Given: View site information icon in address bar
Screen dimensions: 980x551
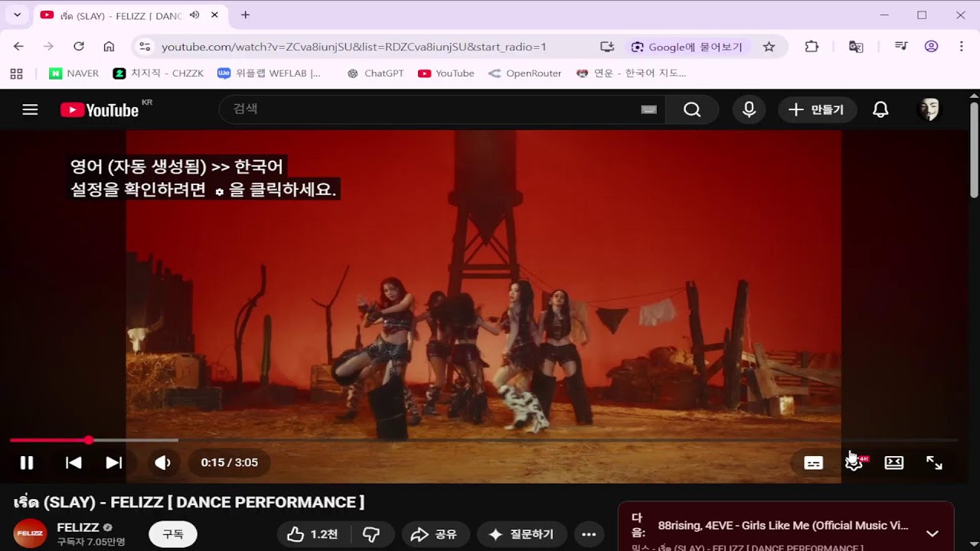Looking at the screenshot, I should (x=145, y=47).
